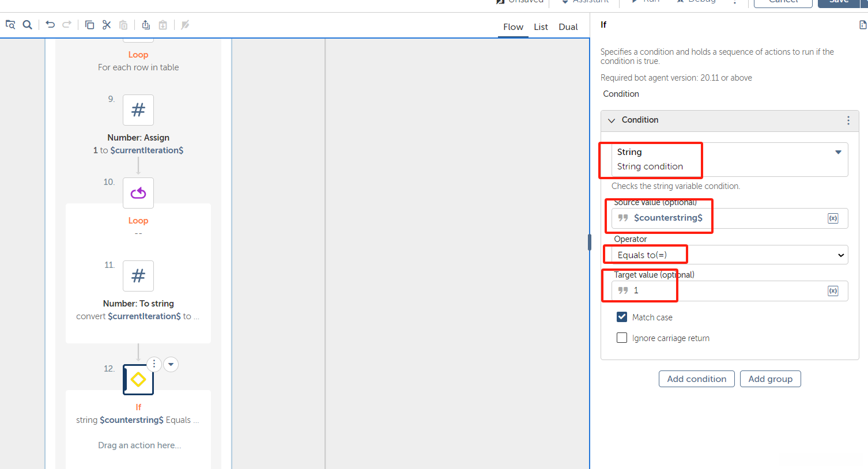868x469 pixels.
Task: Click the find-in-folder search icon
Action: [x=10, y=25]
